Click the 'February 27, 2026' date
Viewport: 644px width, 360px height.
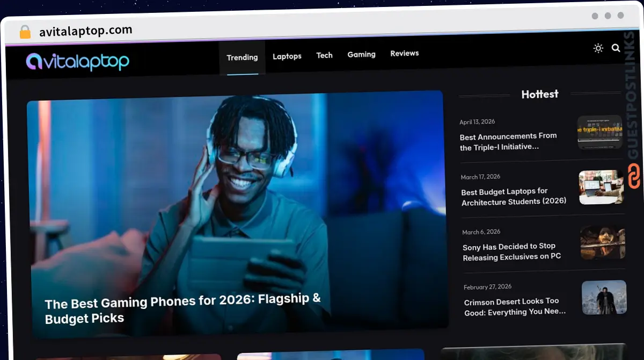pyautogui.click(x=487, y=287)
